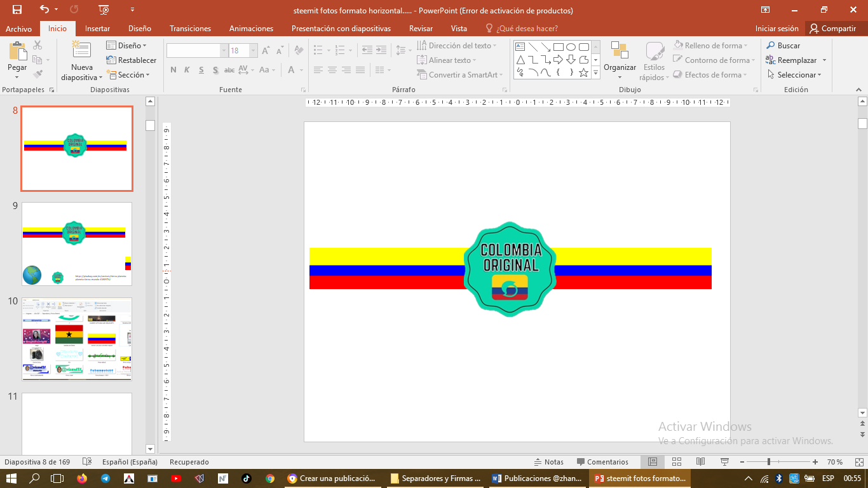The width and height of the screenshot is (868, 488).
Task: Open Firefox from the taskbar
Action: click(x=82, y=478)
